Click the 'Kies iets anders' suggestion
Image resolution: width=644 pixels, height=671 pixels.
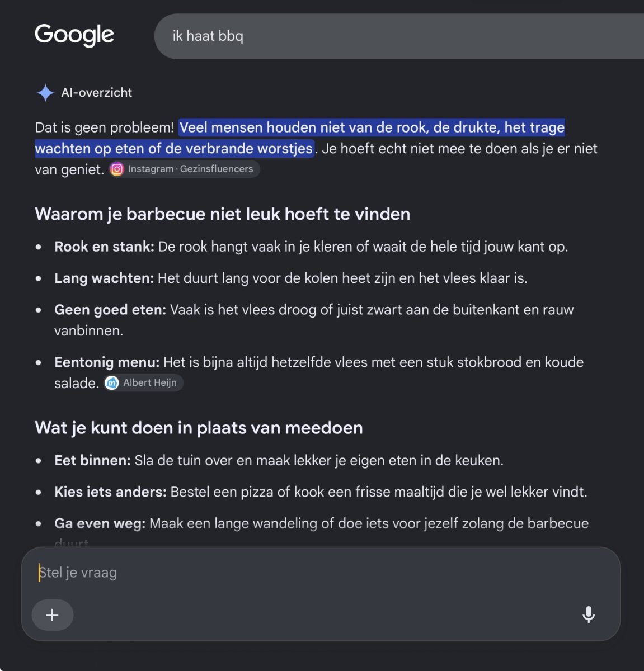(x=321, y=492)
